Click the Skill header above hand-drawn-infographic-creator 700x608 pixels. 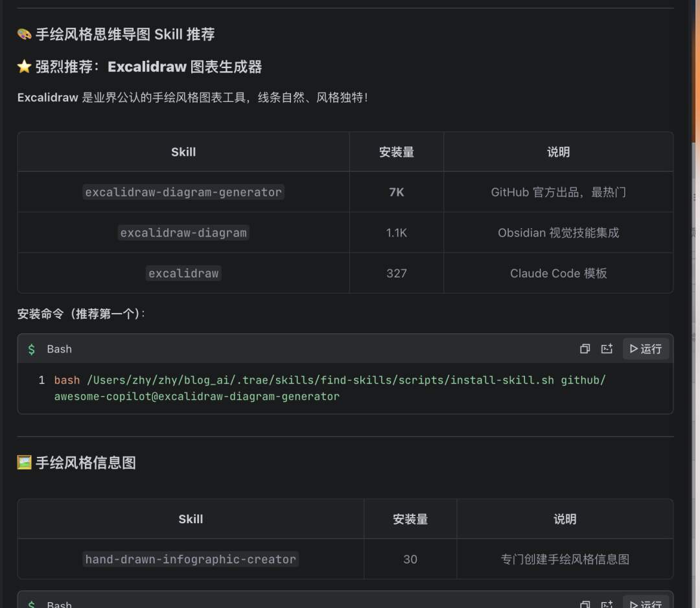191,519
